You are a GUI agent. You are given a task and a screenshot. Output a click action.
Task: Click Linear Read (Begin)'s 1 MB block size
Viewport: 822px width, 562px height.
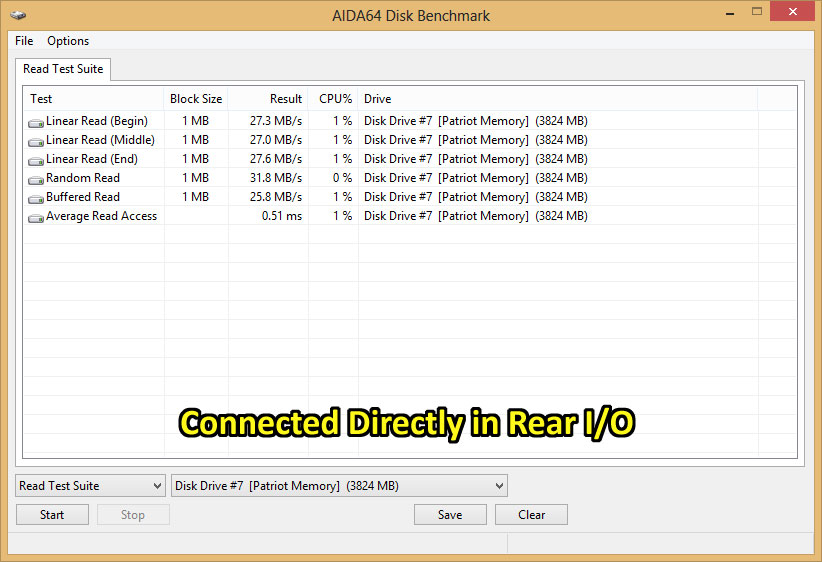pyautogui.click(x=196, y=121)
